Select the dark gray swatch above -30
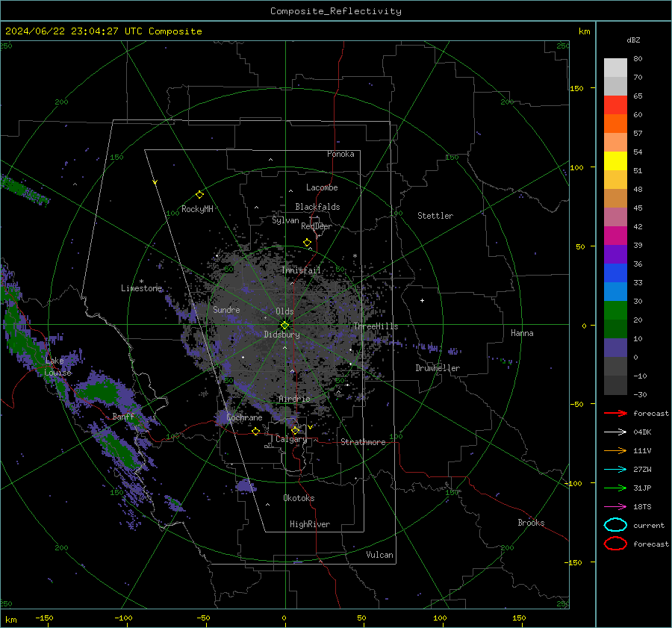The width and height of the screenshot is (672, 628). pos(615,385)
